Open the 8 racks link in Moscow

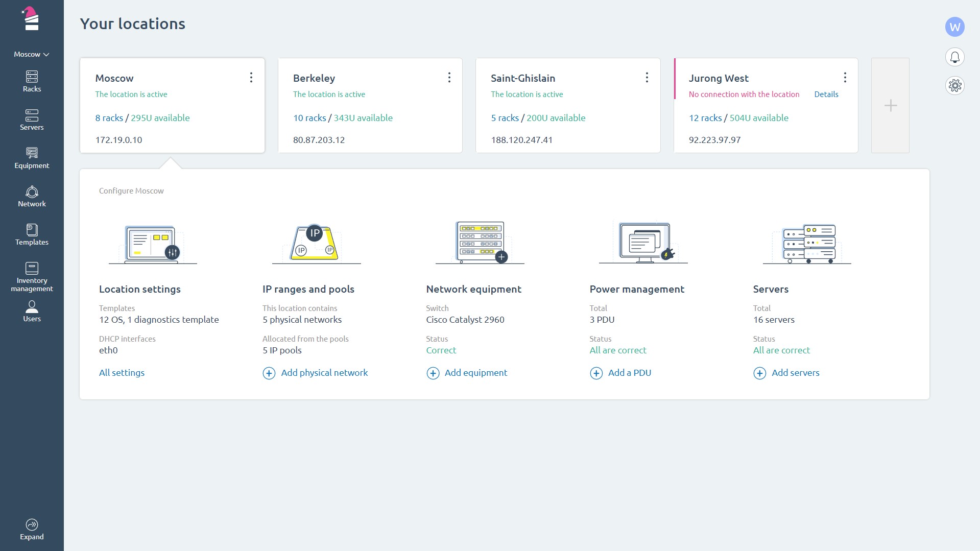109,118
